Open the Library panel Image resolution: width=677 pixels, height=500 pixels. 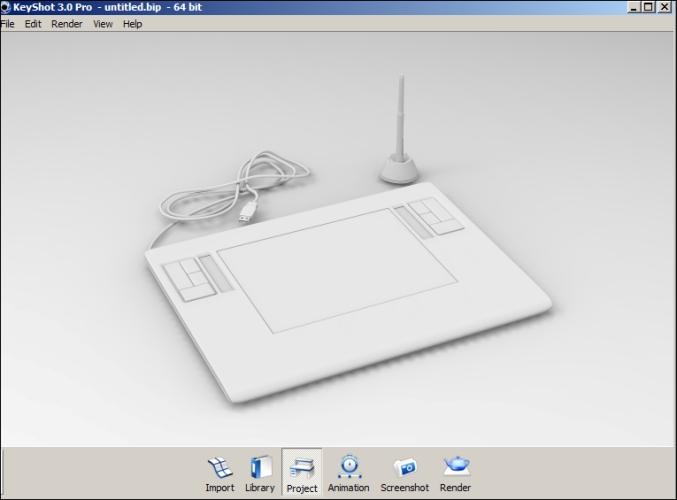260,474
